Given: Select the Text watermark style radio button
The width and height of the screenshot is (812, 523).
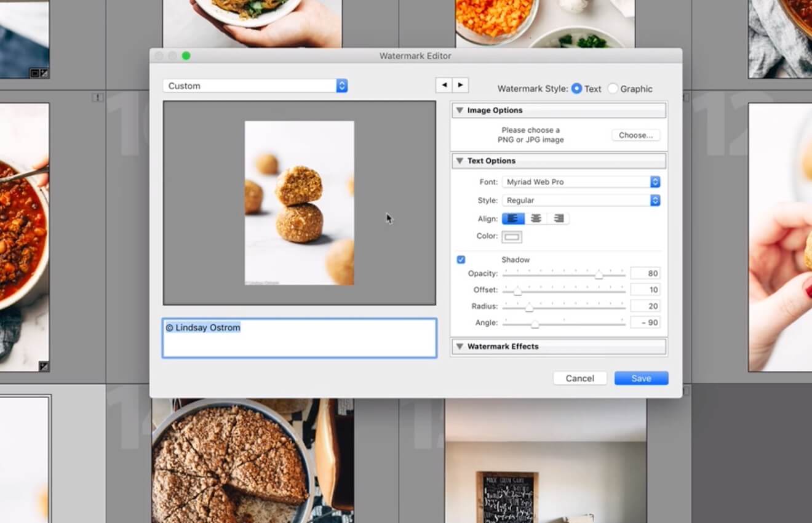Looking at the screenshot, I should (576, 89).
